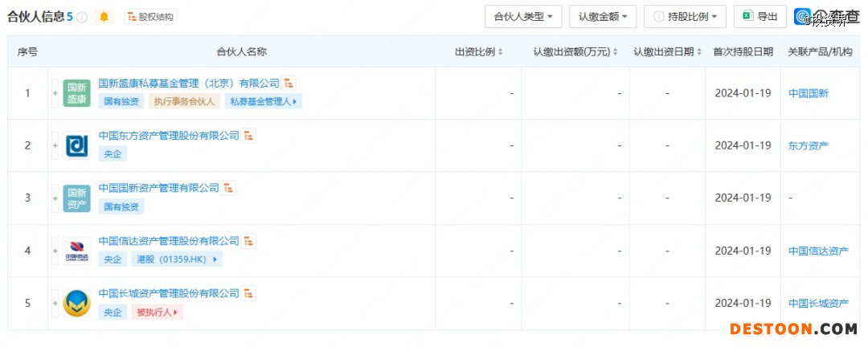The height and width of the screenshot is (347, 868).
Task: Open the 股权结构 button
Action: [150, 17]
